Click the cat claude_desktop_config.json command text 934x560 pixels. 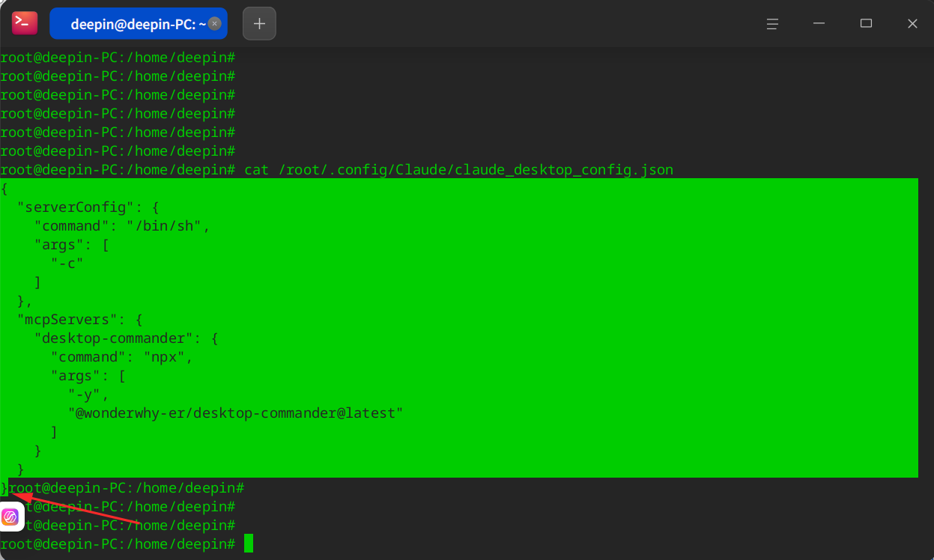[458, 170]
